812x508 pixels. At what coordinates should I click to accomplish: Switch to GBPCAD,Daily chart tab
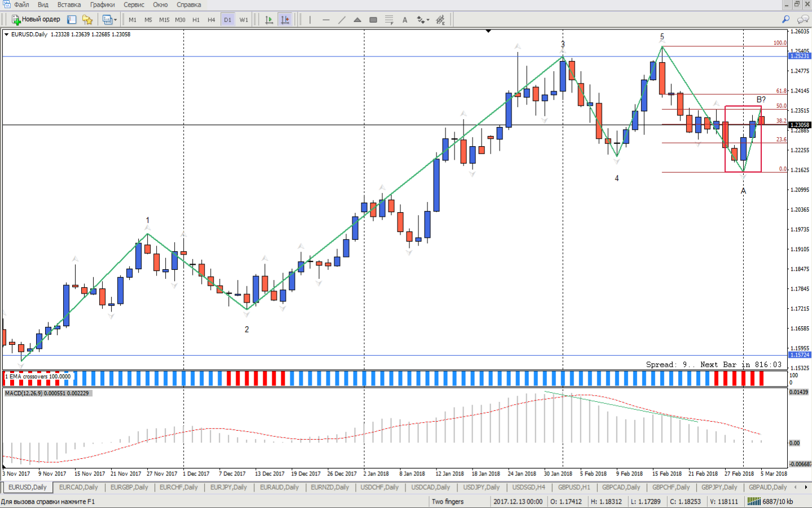point(621,487)
